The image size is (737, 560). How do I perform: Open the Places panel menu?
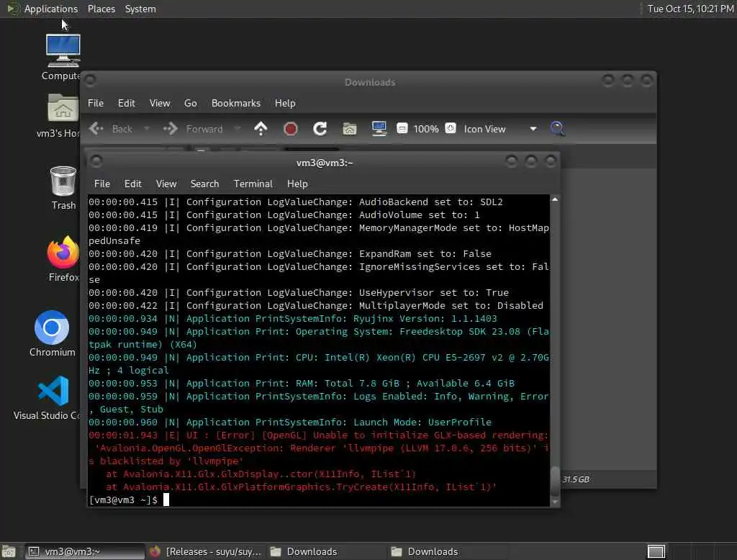(101, 9)
